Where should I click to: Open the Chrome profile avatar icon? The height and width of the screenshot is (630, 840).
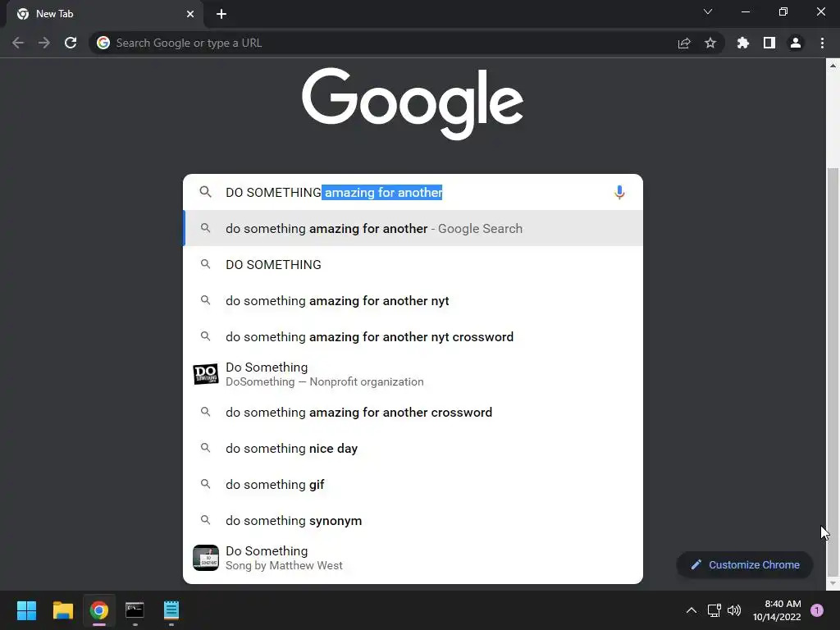click(796, 43)
